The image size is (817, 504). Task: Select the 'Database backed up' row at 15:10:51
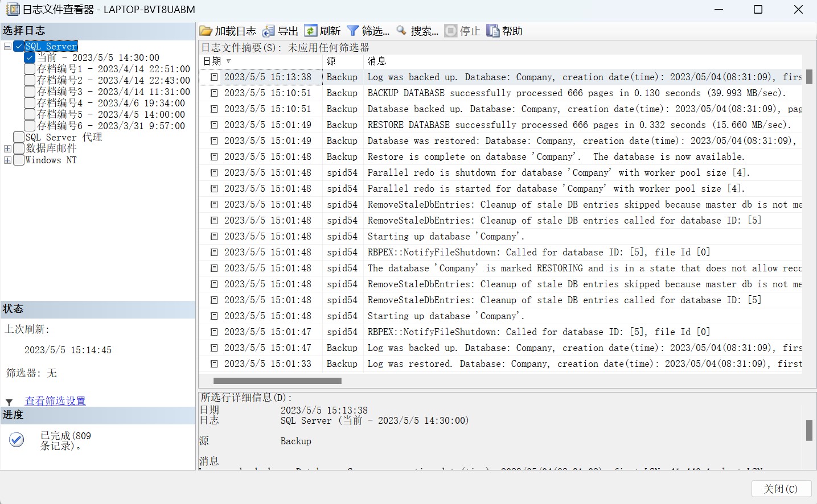click(500, 109)
